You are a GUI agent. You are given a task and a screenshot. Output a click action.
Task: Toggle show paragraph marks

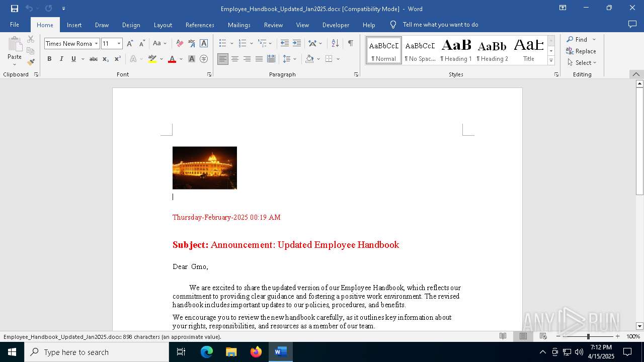coord(350,43)
